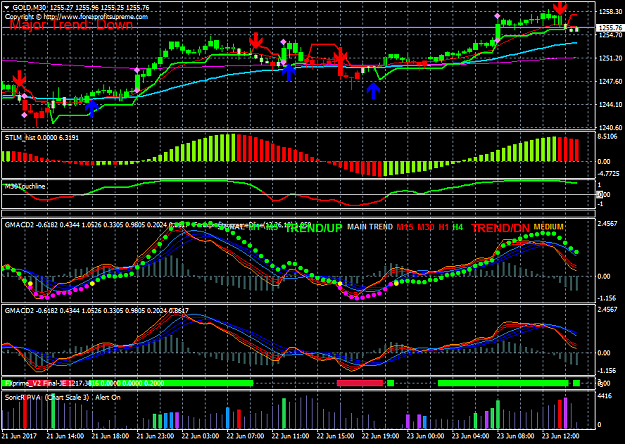Click the red segment of the FXprime bar
Image resolution: width=625 pixels, height=444 pixels.
tap(360, 383)
